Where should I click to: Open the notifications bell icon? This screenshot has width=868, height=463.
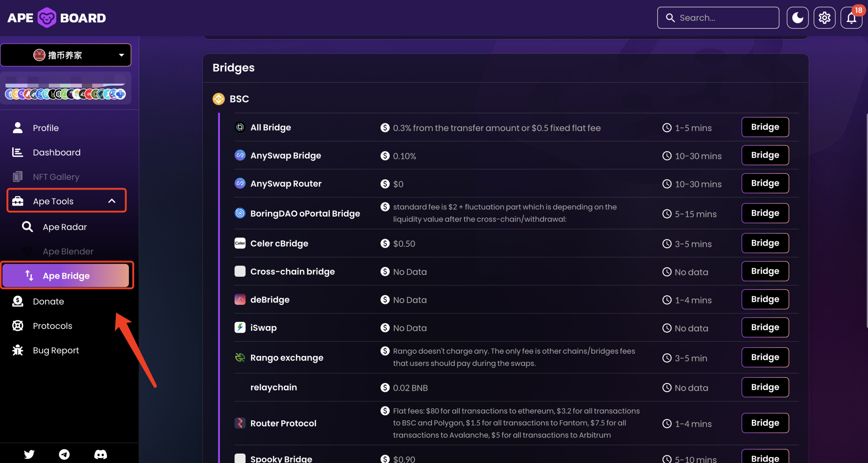(x=851, y=18)
